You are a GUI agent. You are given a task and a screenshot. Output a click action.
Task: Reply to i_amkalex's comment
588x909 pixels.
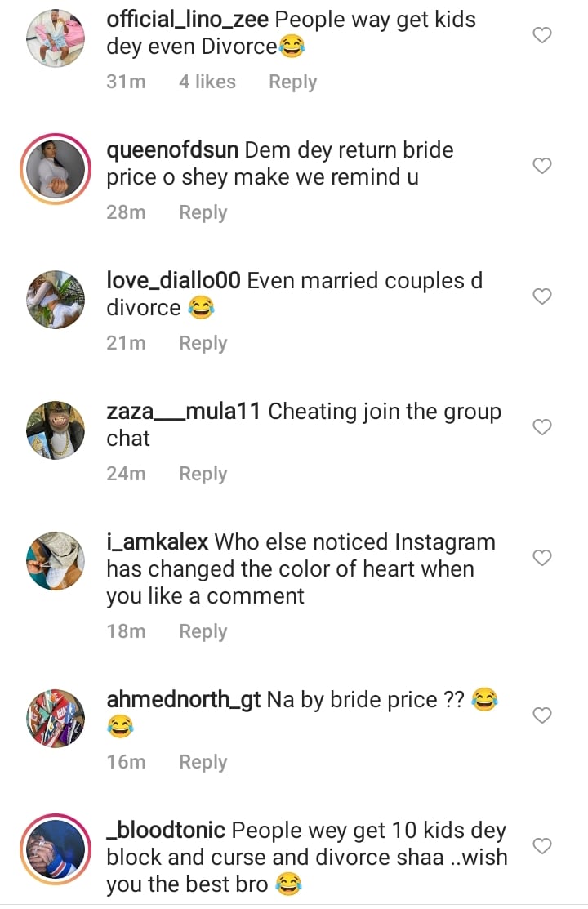[203, 631]
